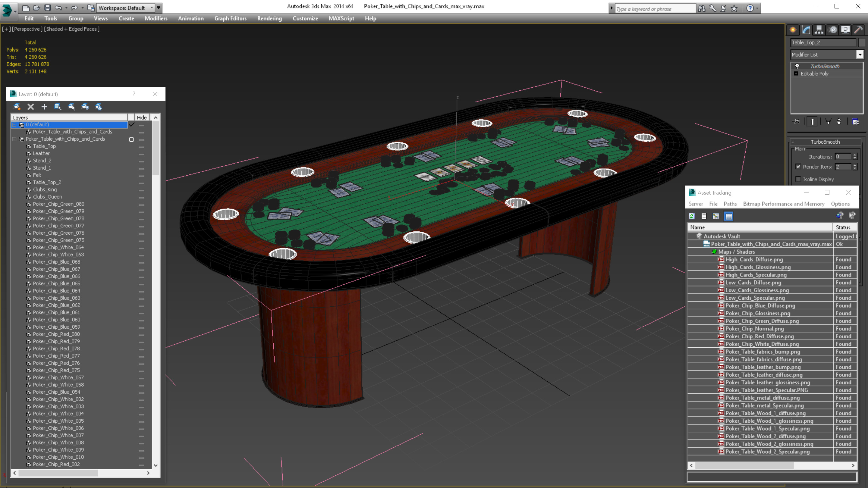This screenshot has width=868, height=488.
Task: Click Remove modifier trash icon
Action: 839,122
